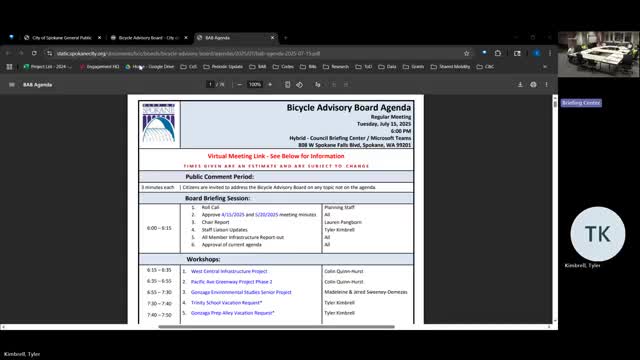Open the side panel icon in browser toolbar
640x360 pixels.
point(517,53)
